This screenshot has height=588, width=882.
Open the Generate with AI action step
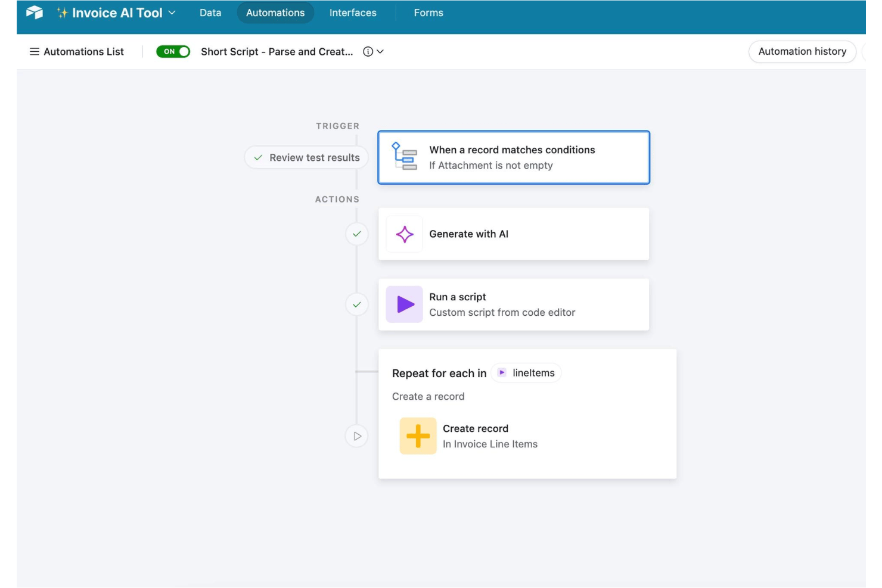point(514,234)
